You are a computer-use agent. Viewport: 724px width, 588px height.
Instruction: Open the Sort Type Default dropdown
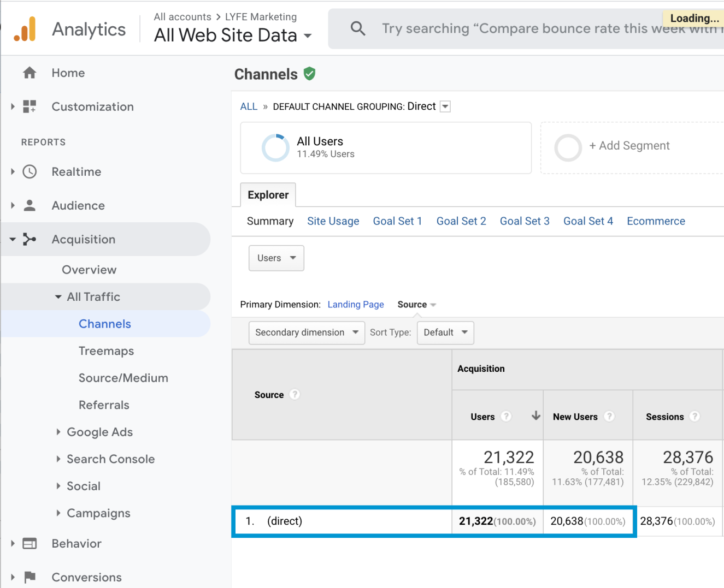pyautogui.click(x=445, y=332)
